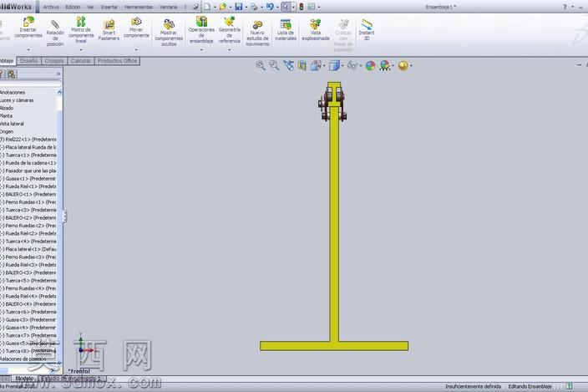Click the View settings gold sphere icon

(403, 66)
